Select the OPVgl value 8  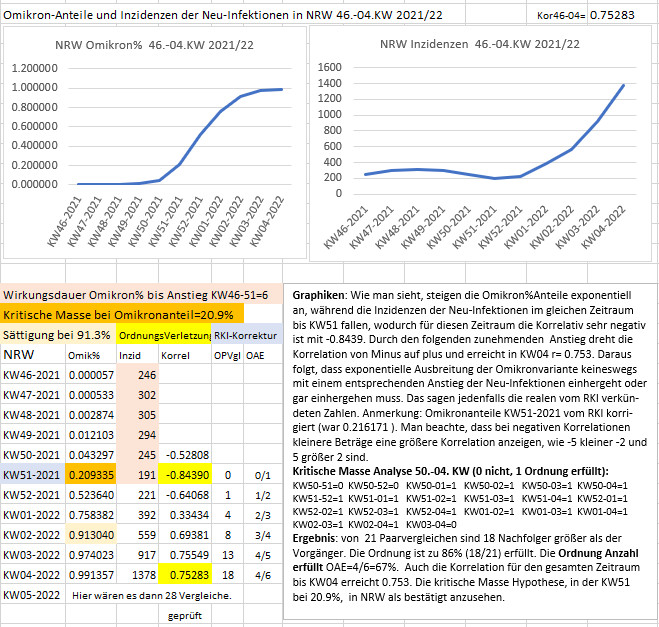click(227, 535)
